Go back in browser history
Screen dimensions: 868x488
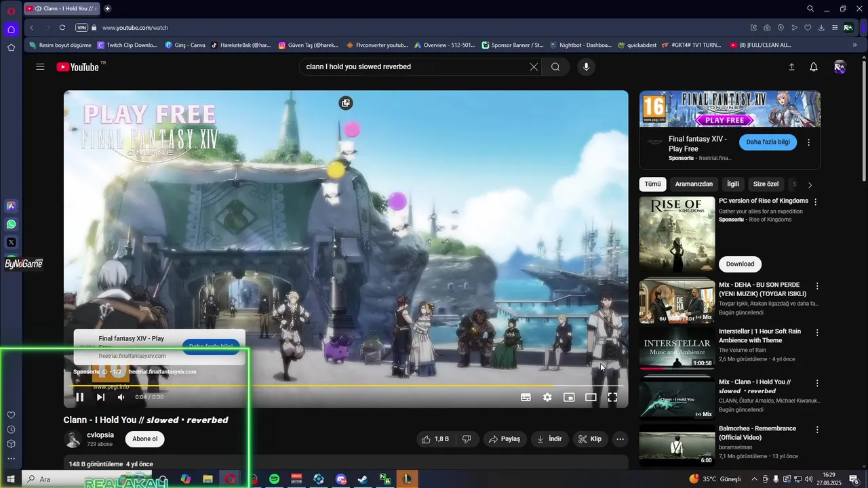coord(32,28)
